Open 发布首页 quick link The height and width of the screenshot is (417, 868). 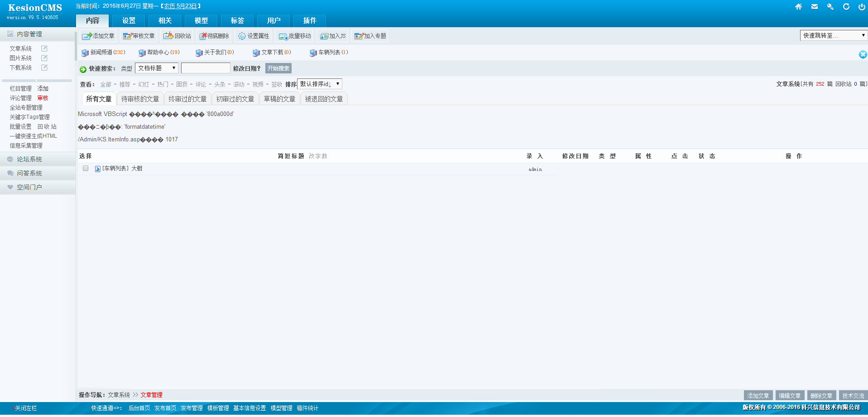(x=165, y=408)
